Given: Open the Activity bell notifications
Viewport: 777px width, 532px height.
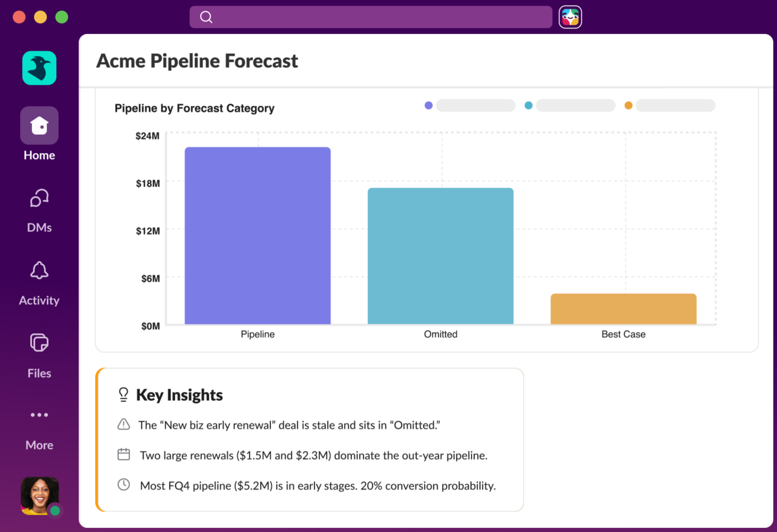Looking at the screenshot, I should (39, 284).
